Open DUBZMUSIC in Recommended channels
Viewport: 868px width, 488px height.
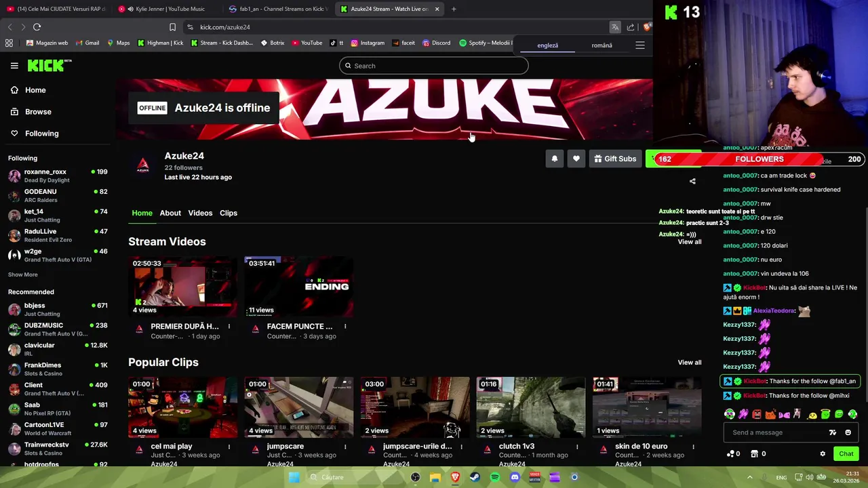58,329
